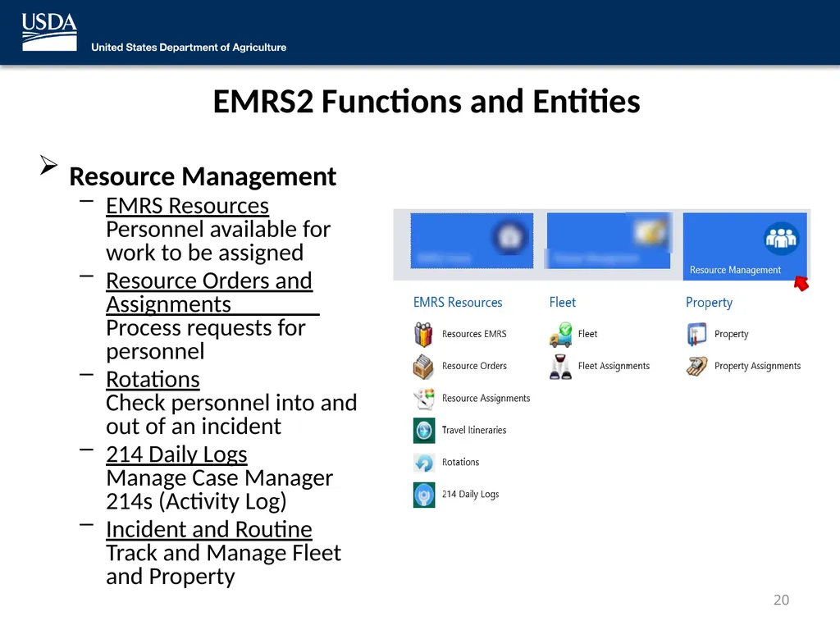Click the EMRS Resources group heading
Image resolution: width=840 pixels, height=630 pixels.
pyautogui.click(x=458, y=302)
